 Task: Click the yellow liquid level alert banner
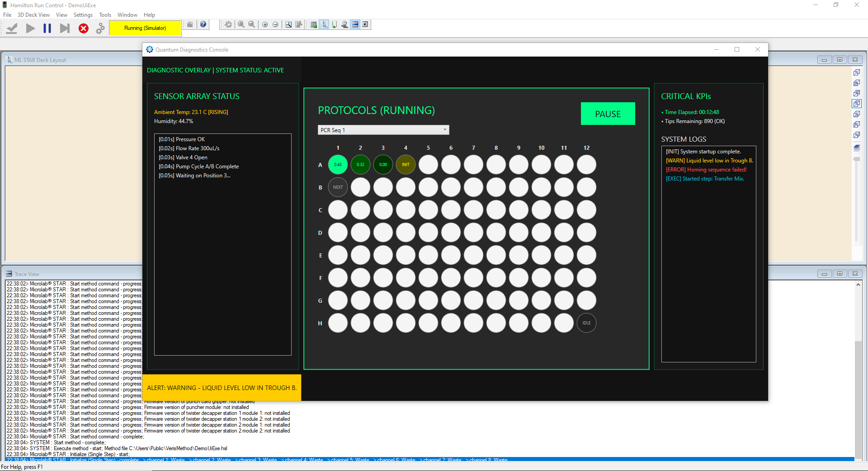pos(222,388)
